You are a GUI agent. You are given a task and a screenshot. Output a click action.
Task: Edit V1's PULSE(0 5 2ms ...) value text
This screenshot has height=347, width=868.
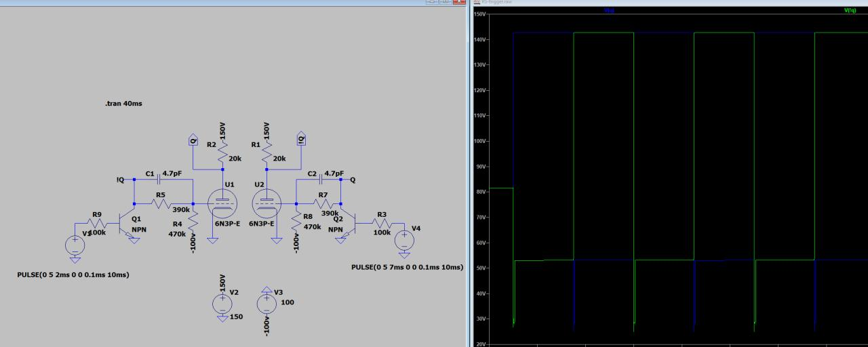(x=73, y=275)
